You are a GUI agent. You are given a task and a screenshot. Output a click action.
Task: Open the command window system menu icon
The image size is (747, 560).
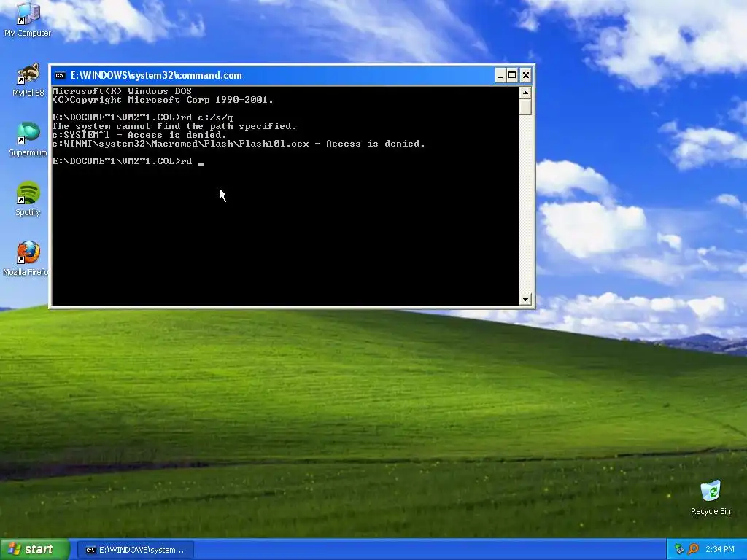[60, 75]
